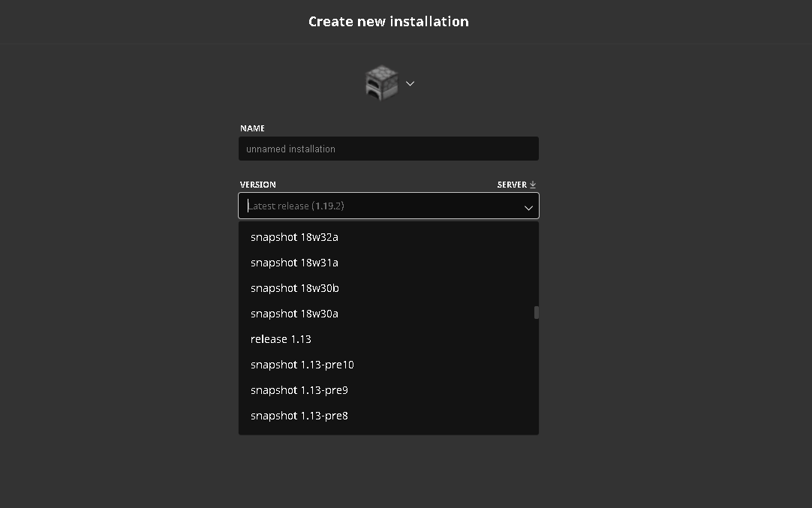Select snapshot 18w32a from the list
The image size is (812, 508).
294,237
